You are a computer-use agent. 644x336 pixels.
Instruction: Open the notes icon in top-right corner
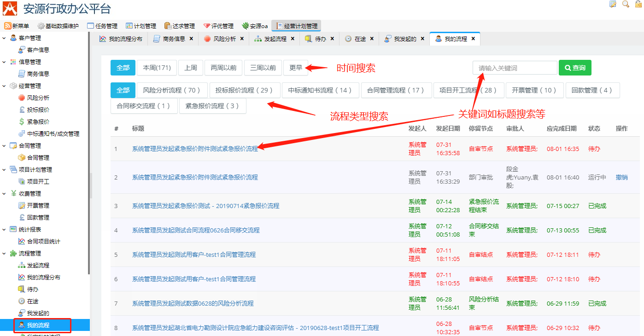click(613, 4)
